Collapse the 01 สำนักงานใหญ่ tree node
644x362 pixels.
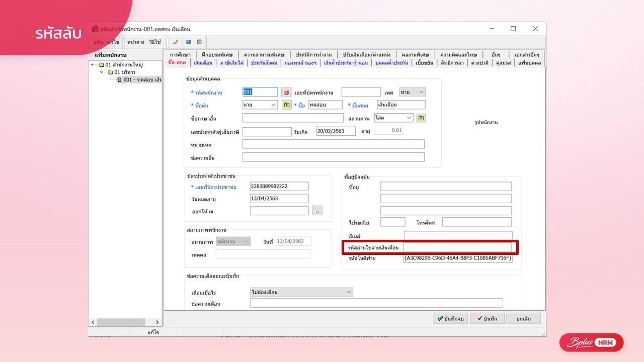click(x=93, y=64)
